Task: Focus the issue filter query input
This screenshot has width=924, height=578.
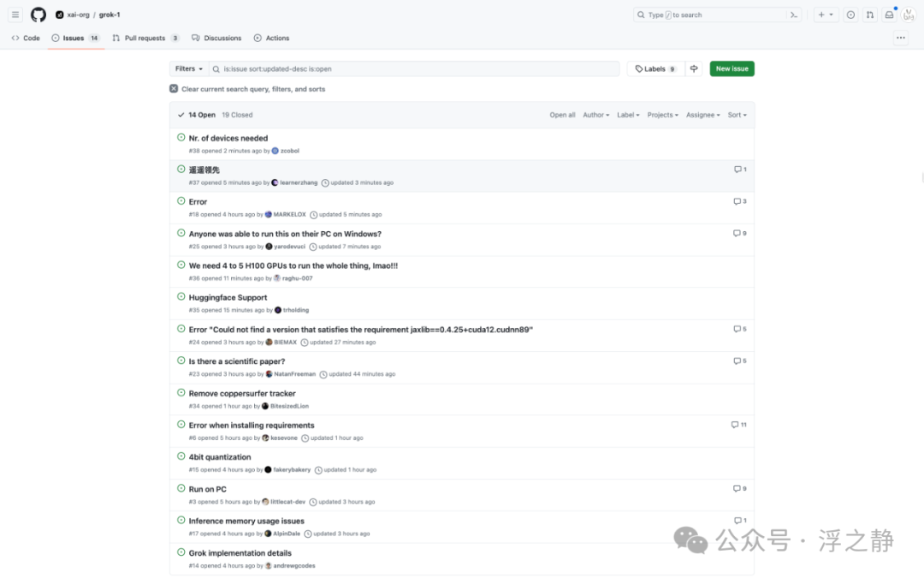Action: pos(414,69)
